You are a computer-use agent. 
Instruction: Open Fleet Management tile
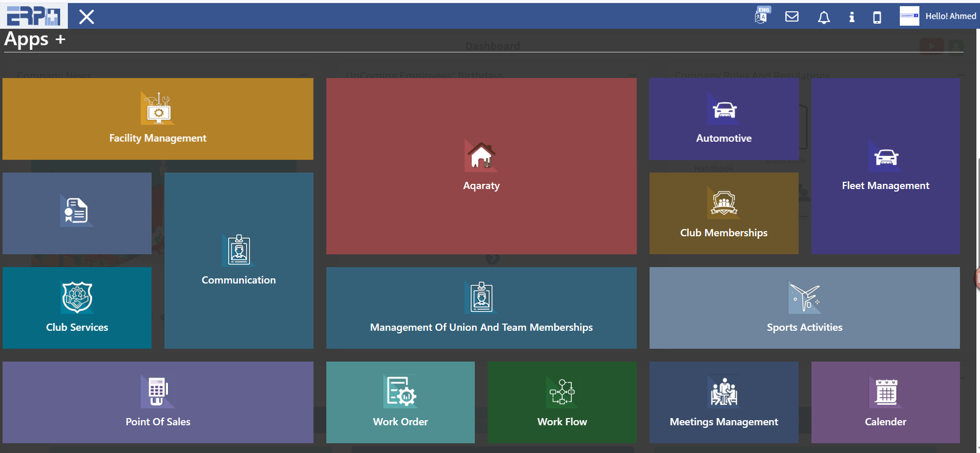pos(885,166)
